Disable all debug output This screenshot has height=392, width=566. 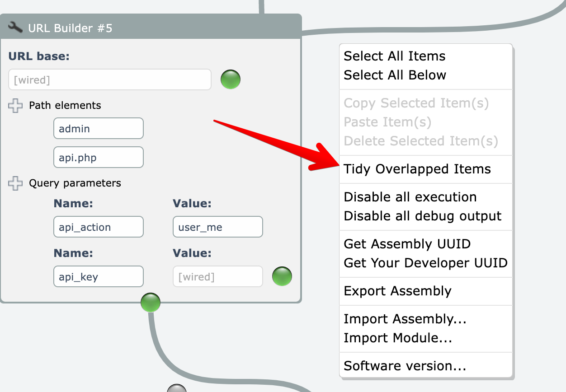coord(422,216)
